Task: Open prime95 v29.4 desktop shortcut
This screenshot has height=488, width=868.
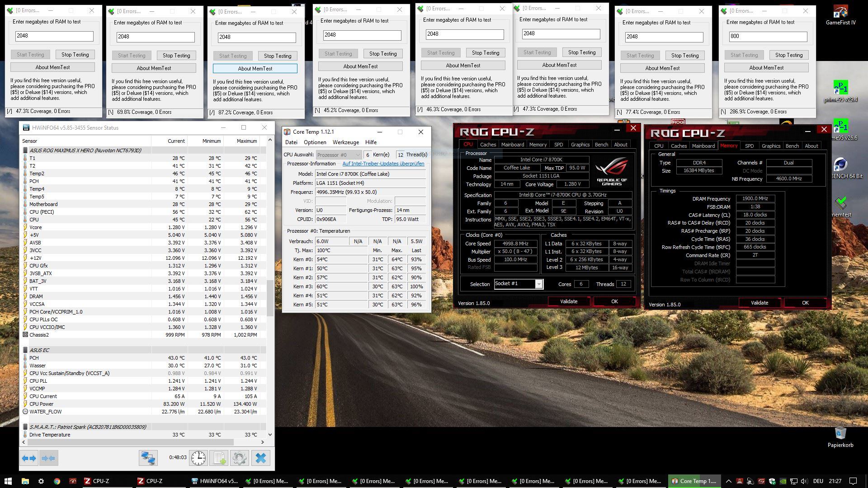Action: tap(840, 91)
